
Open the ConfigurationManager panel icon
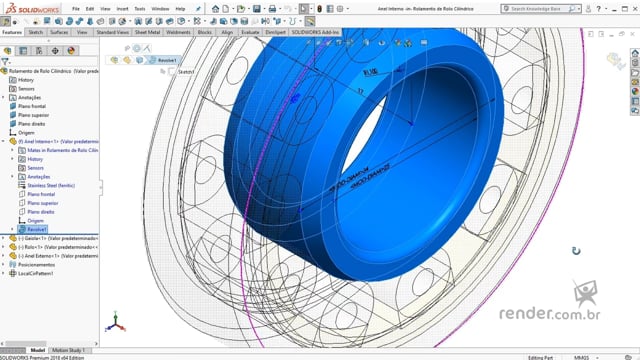[x=39, y=51]
